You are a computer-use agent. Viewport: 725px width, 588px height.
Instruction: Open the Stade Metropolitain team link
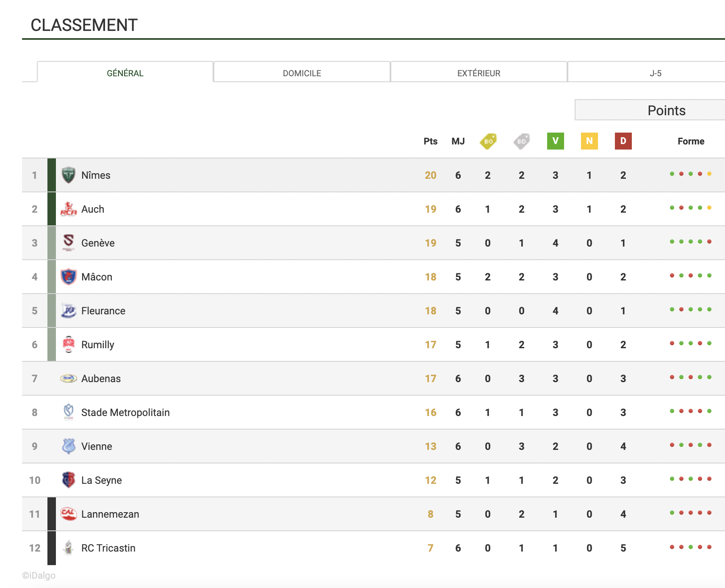click(x=125, y=412)
